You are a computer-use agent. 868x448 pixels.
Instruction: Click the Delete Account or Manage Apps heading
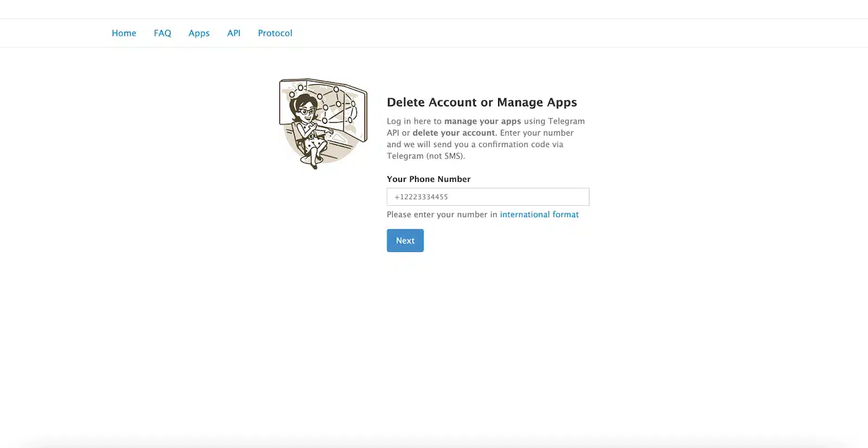click(482, 102)
